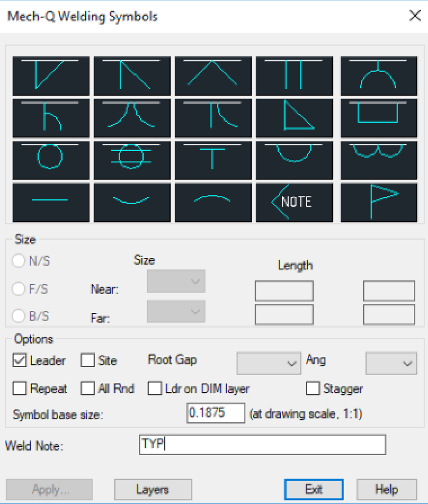The image size is (428, 504).
Task: Enable Ldr on DIM layer checkbox
Action: click(155, 389)
